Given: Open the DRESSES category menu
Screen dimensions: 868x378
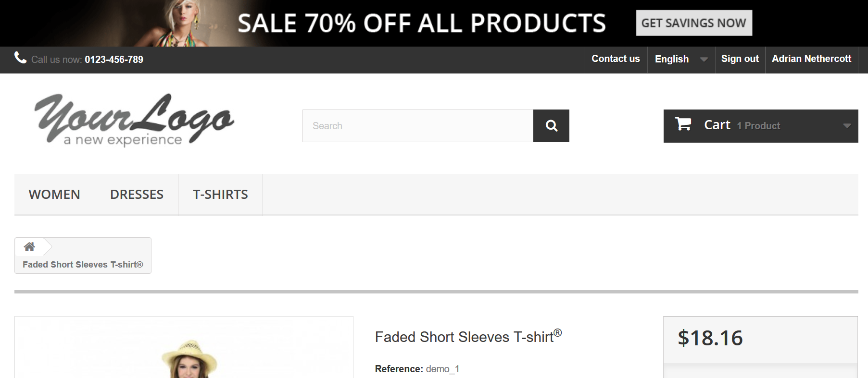Looking at the screenshot, I should [137, 195].
